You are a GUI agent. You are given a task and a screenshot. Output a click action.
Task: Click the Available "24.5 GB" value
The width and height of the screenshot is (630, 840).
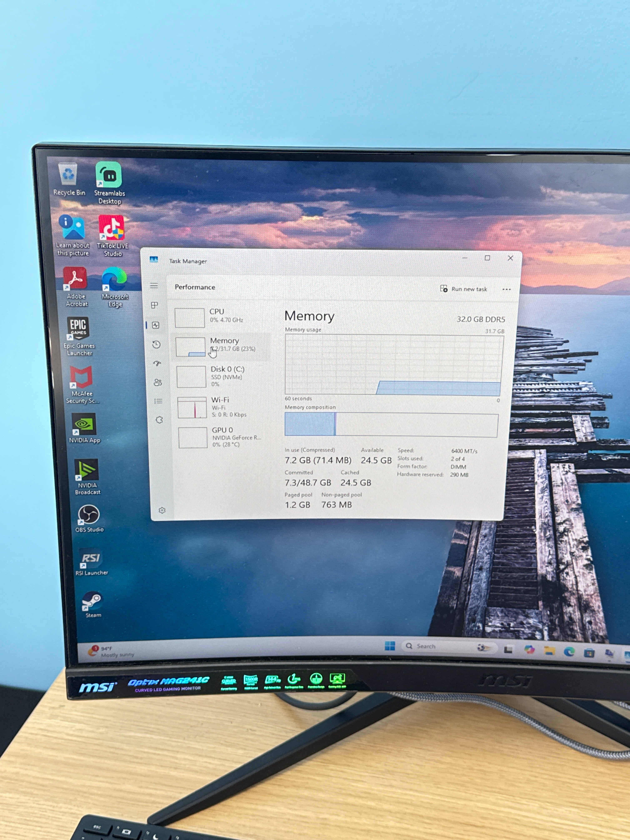coord(376,460)
